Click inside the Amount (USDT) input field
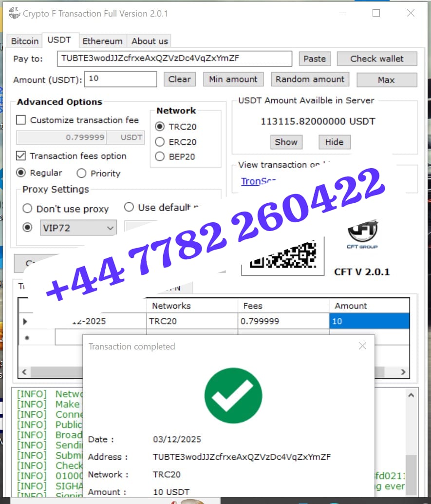The image size is (431, 504). (120, 79)
